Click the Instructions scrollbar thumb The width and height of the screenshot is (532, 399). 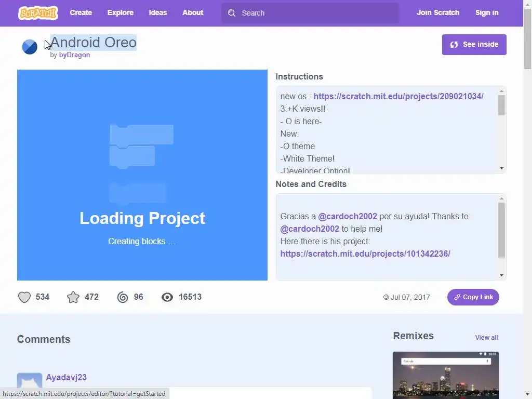(x=501, y=105)
